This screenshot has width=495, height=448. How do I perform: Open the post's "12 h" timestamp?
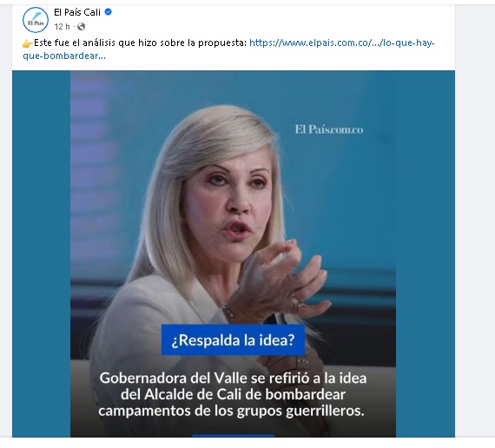[x=62, y=27]
